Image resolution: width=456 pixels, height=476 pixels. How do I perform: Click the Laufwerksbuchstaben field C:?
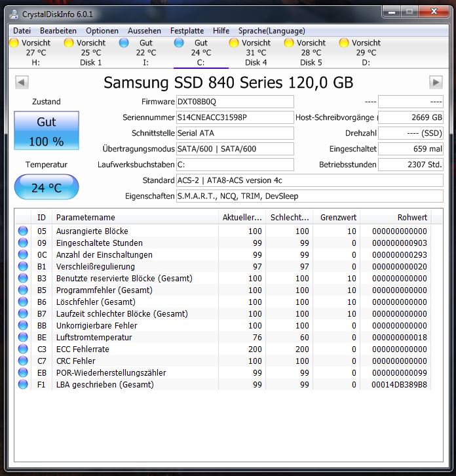[x=235, y=165]
